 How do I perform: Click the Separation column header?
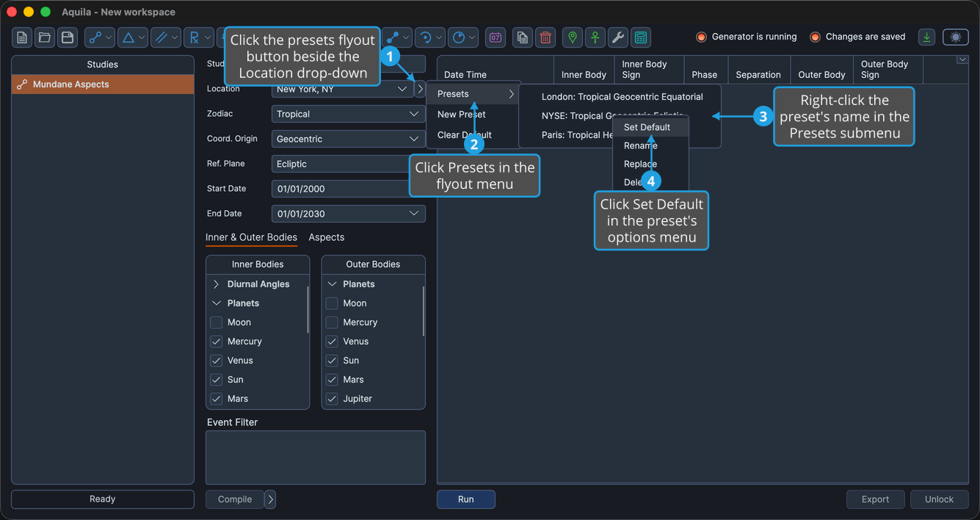click(758, 70)
